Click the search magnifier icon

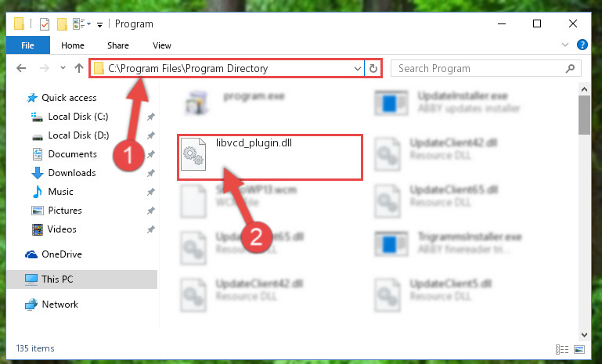click(x=570, y=69)
